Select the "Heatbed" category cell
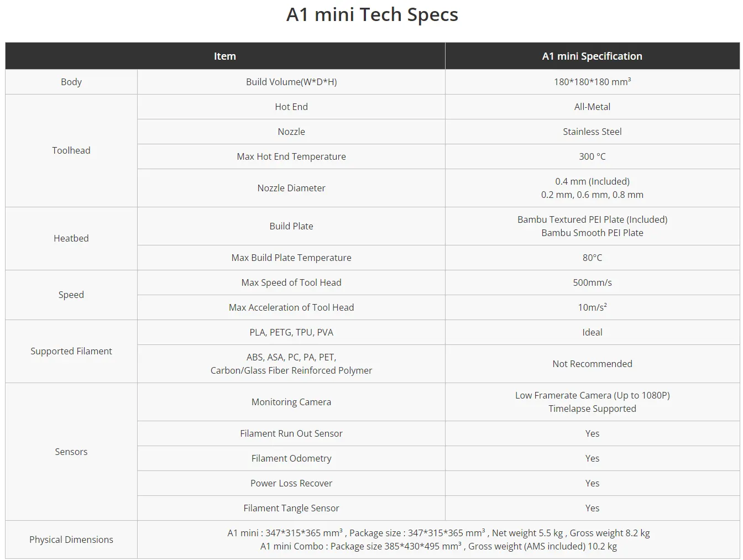 pyautogui.click(x=71, y=238)
